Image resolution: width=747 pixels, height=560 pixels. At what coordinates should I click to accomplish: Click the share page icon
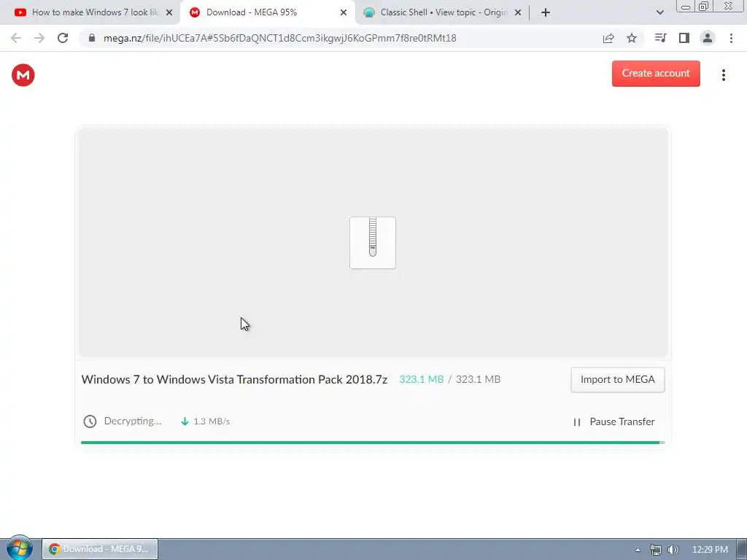[608, 38]
